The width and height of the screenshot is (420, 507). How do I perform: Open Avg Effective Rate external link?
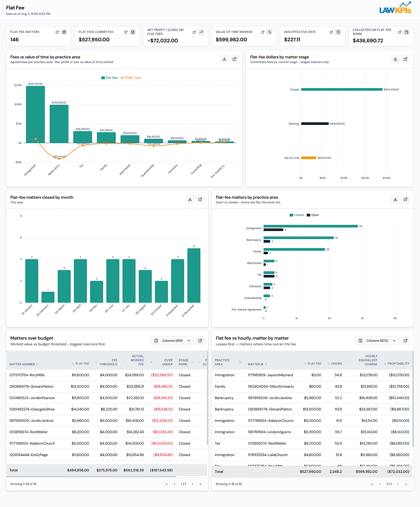(x=331, y=32)
